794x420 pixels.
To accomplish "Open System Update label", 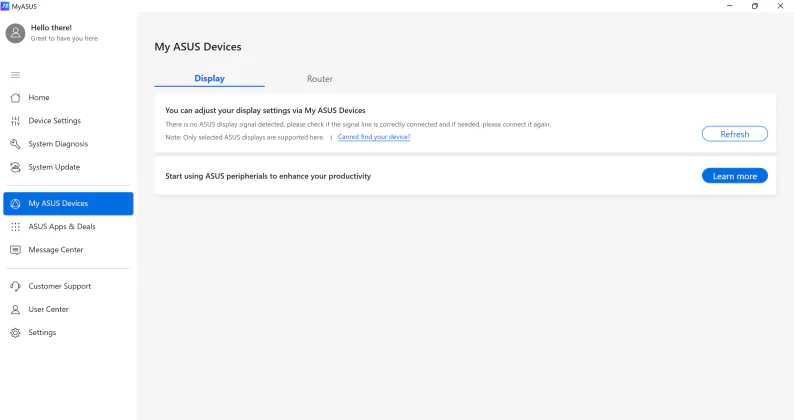I will click(54, 167).
